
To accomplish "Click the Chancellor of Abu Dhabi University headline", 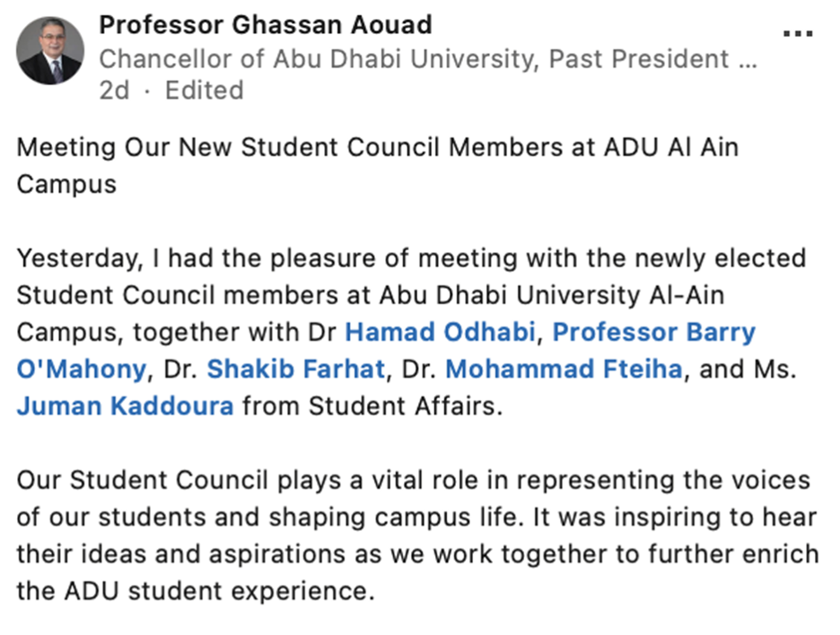I will [427, 59].
